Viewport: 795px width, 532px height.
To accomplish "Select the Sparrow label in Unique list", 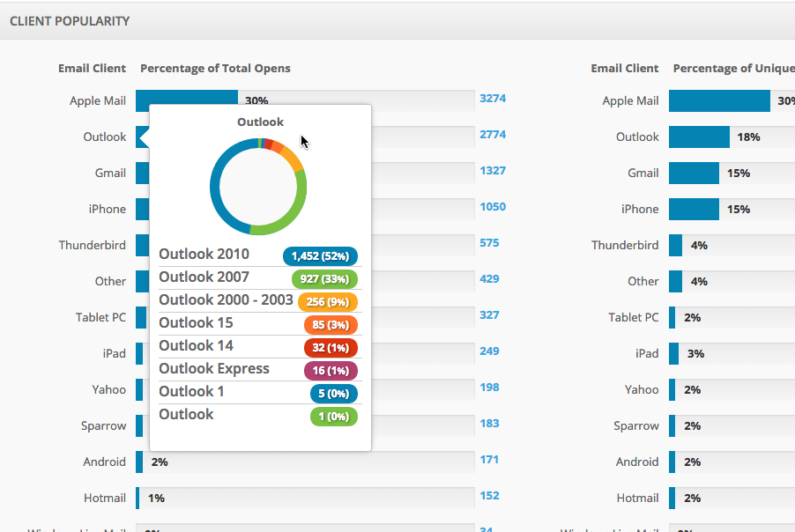I will pyautogui.click(x=636, y=426).
